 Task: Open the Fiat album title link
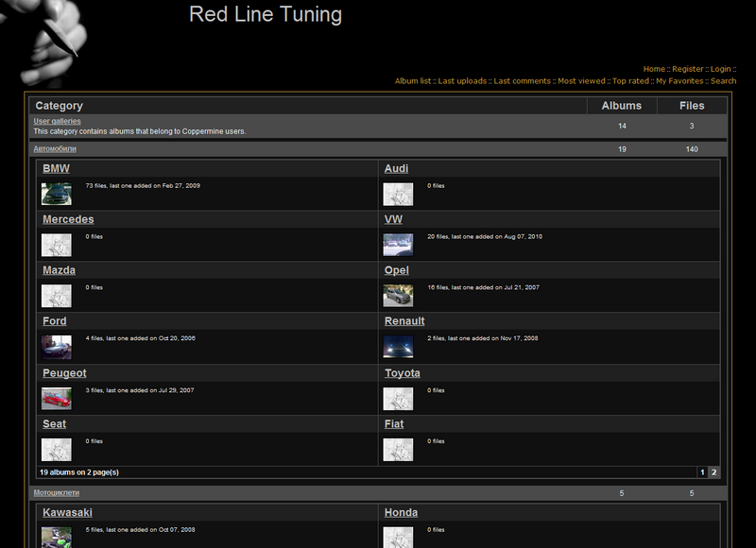pos(394,424)
